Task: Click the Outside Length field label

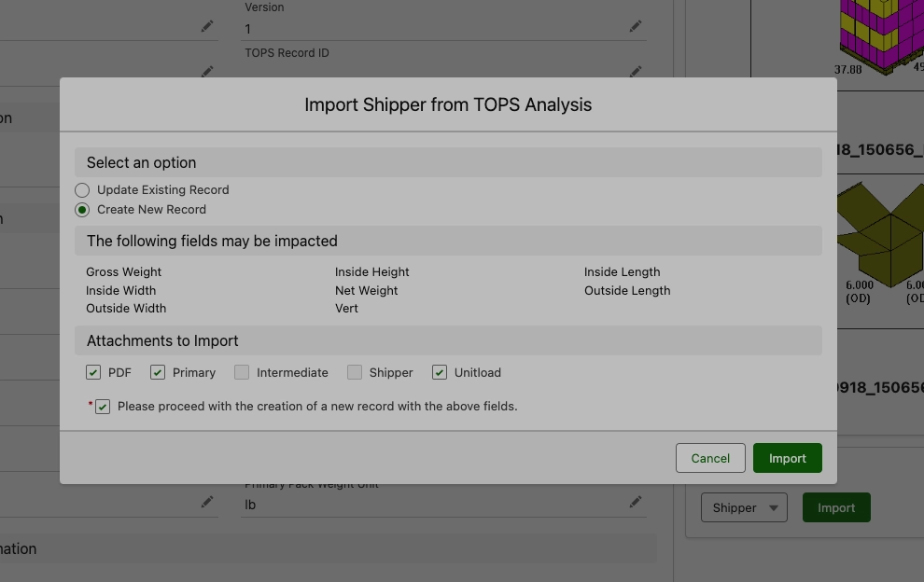Action: point(627,290)
